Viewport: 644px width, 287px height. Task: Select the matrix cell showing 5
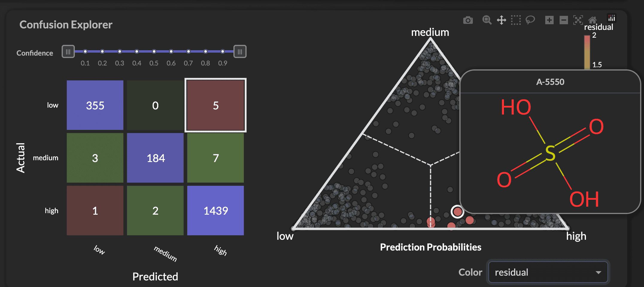tap(215, 105)
